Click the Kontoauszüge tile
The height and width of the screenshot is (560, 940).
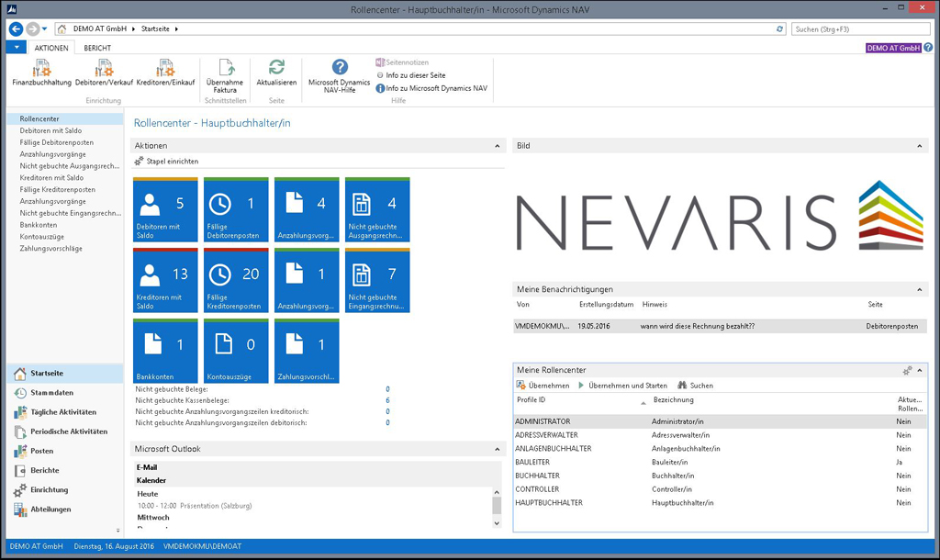(237, 351)
